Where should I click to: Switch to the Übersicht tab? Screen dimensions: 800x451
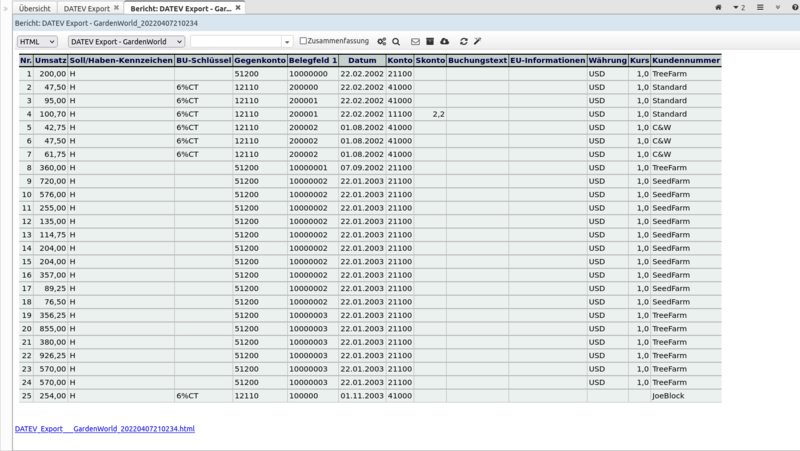tap(35, 8)
